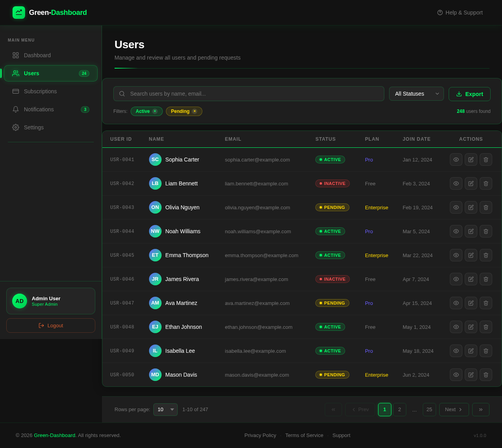View James Rivera's details eye icon
502x448 pixels.
coord(456,279)
